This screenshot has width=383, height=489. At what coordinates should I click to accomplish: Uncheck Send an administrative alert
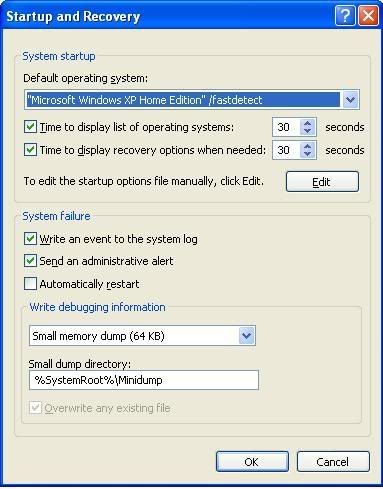(x=30, y=261)
